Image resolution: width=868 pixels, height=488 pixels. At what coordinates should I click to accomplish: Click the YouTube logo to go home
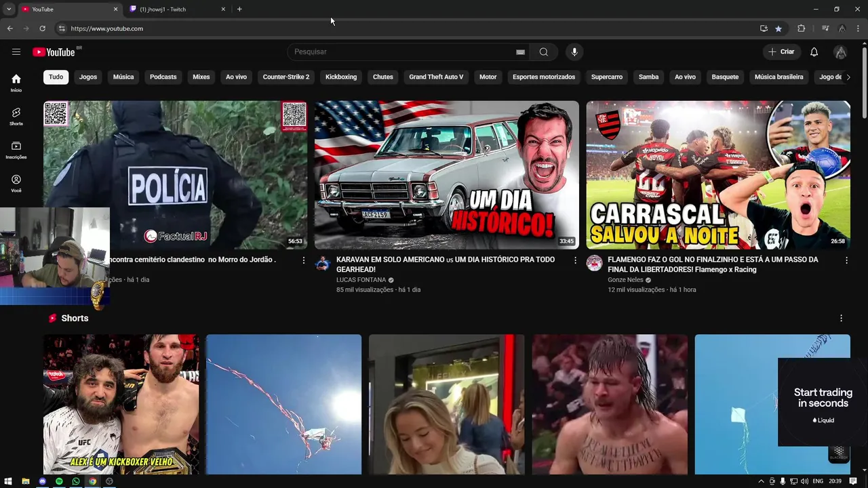click(x=54, y=52)
